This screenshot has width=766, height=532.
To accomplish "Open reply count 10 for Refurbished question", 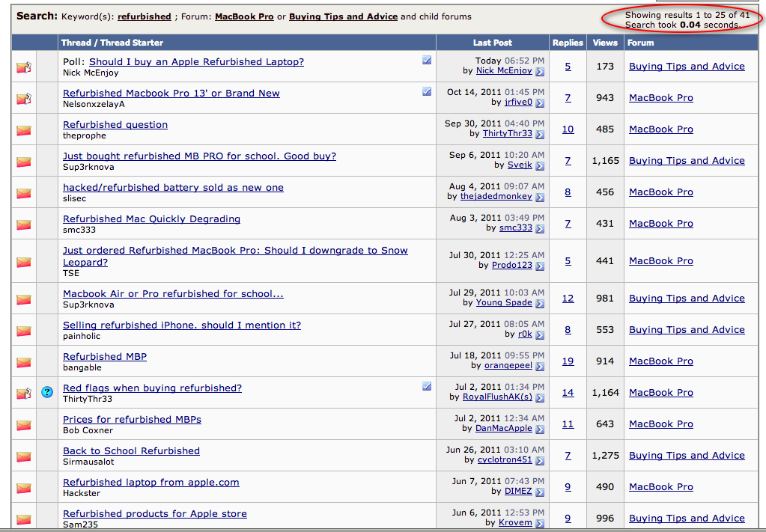I will point(568,129).
